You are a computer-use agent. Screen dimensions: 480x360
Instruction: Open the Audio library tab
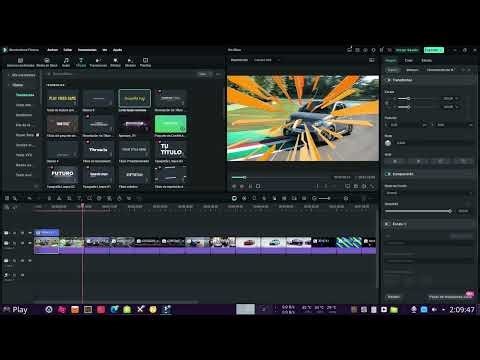66,62
